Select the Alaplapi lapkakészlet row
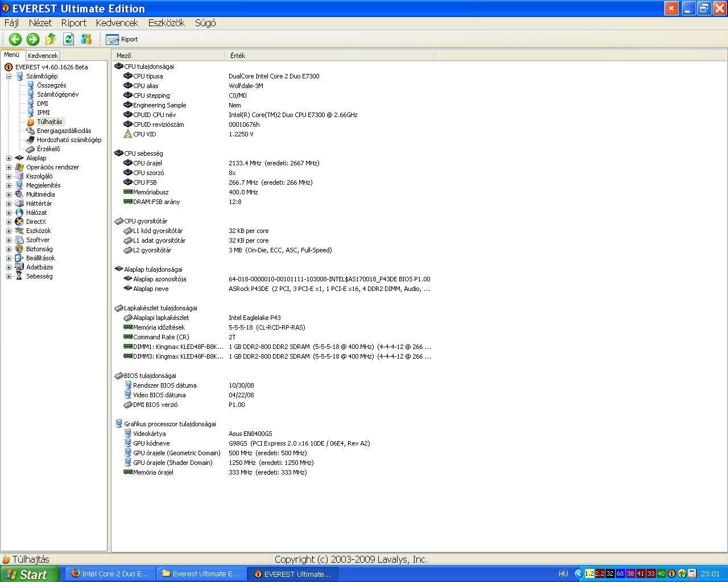 pyautogui.click(x=273, y=318)
